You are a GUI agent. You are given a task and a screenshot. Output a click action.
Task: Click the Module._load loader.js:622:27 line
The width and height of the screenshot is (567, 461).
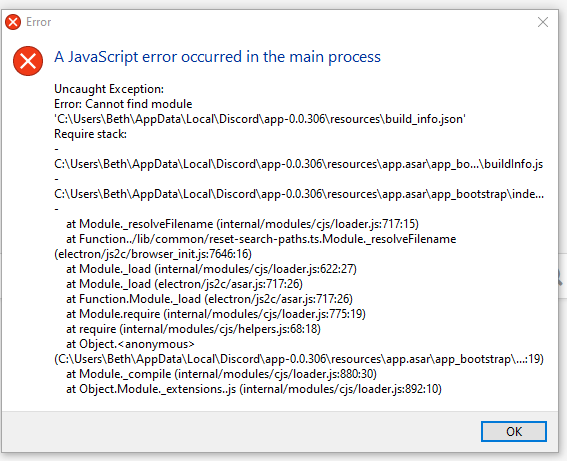tap(211, 269)
